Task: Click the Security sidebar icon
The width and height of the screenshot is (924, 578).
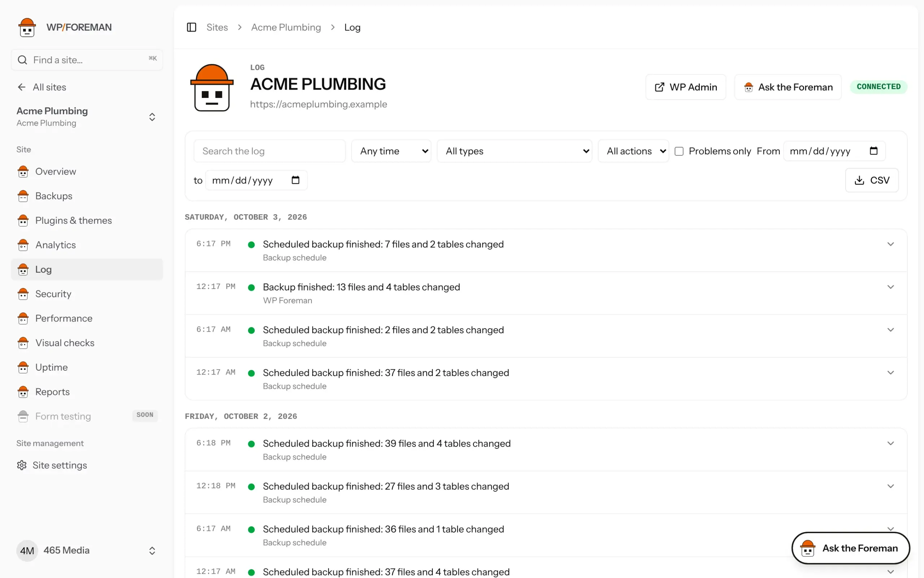Action: click(x=23, y=294)
